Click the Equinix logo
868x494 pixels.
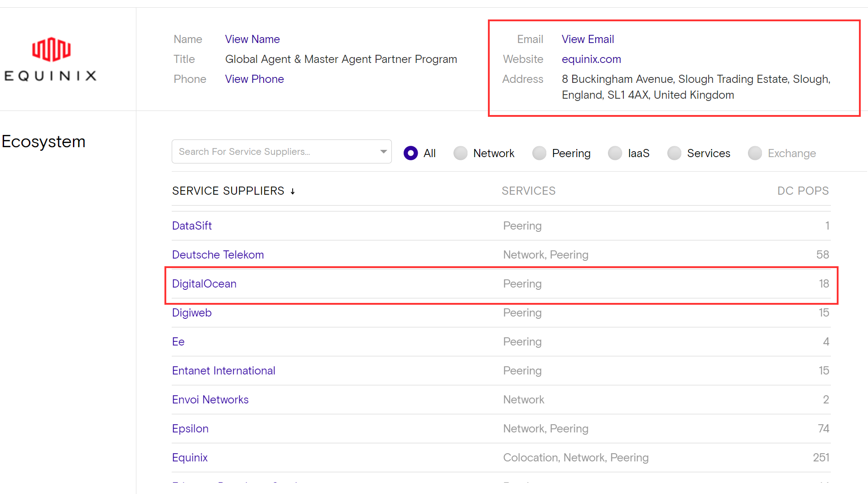click(x=50, y=59)
